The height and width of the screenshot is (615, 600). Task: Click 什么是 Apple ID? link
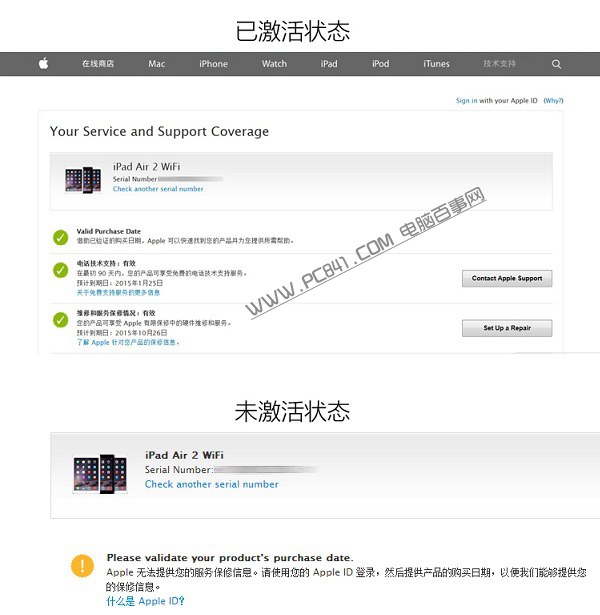145,601
